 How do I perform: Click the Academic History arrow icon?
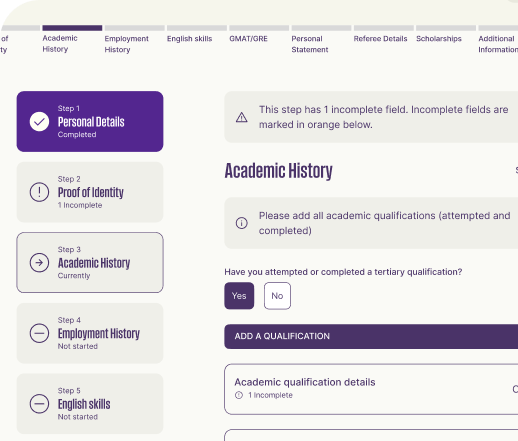(x=39, y=263)
